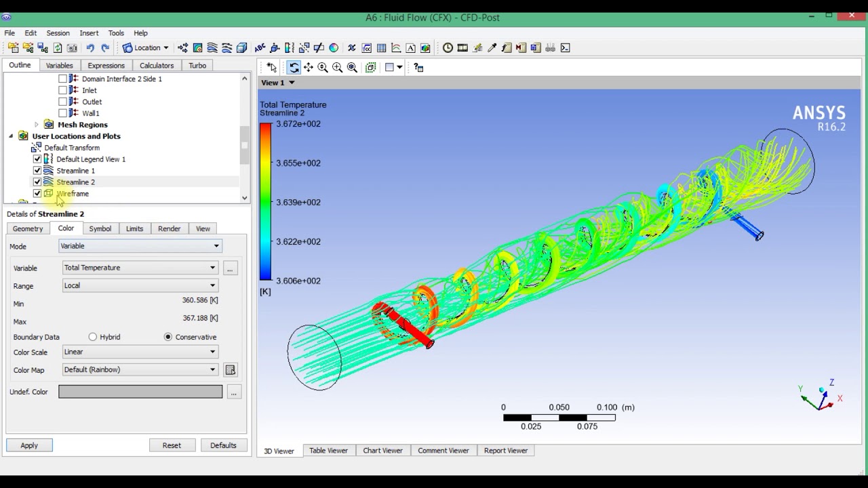This screenshot has width=868, height=488.
Task: Open the View 1 dropdown arrow
Action: coord(292,83)
